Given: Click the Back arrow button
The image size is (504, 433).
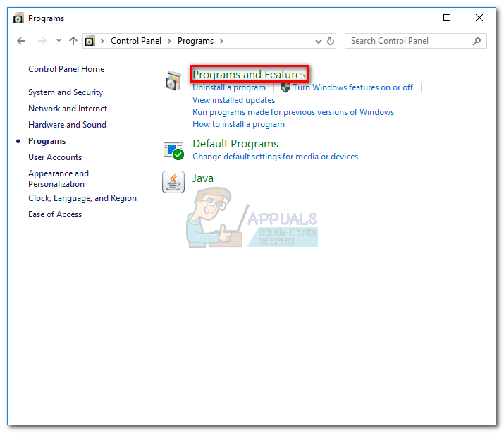Looking at the screenshot, I should [21, 41].
